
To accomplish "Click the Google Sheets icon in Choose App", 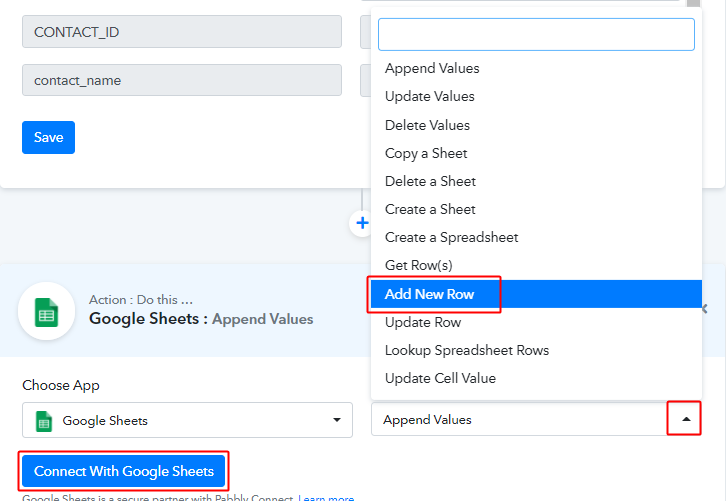I will tap(44, 421).
